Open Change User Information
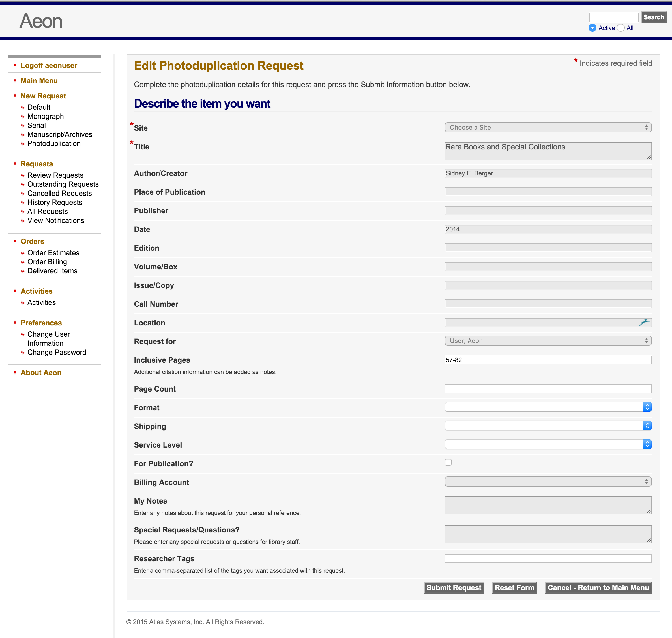 coord(49,339)
